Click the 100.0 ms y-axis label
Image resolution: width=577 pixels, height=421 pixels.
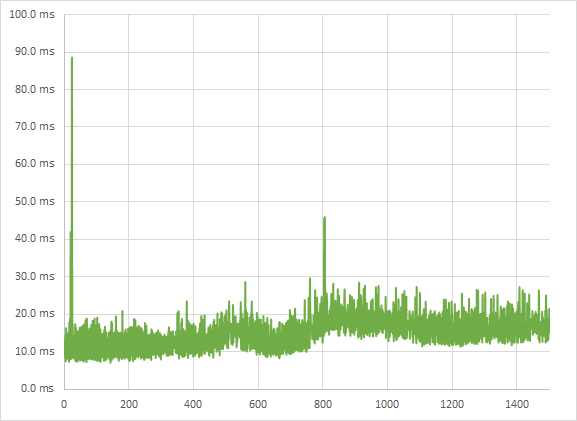[x=32, y=15]
